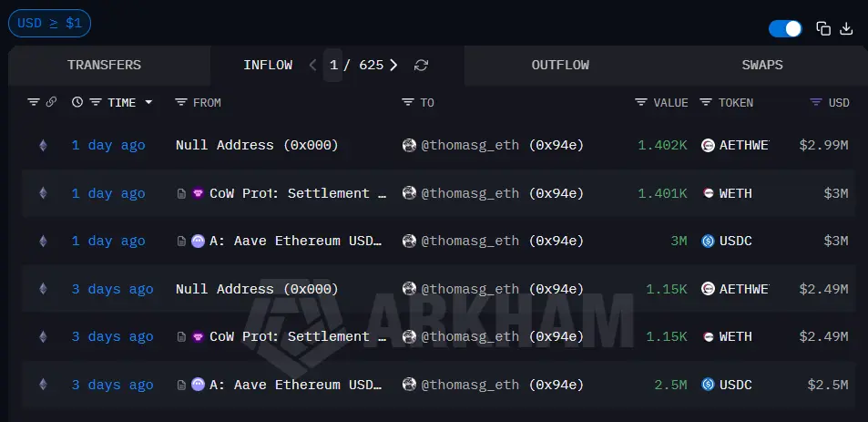Click the USD ≥ $1 filter chip
Image resolution: width=868 pixels, height=422 pixels.
49,24
